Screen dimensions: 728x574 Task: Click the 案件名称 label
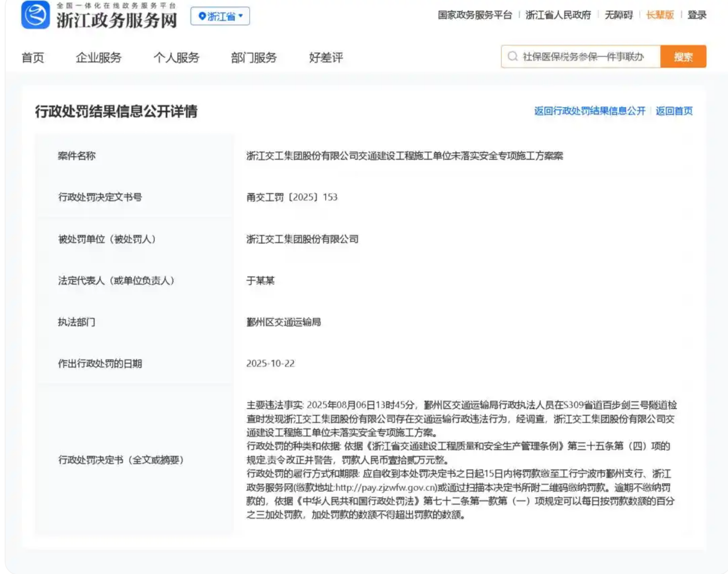(x=77, y=156)
